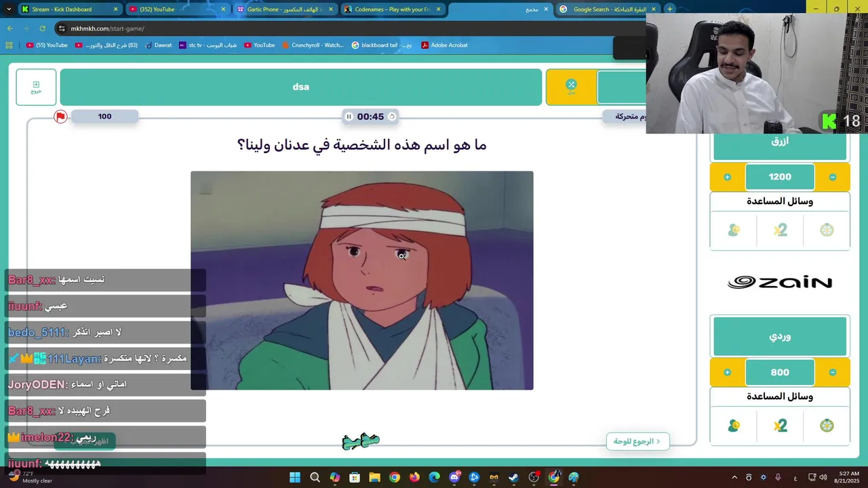Use pink team's coin helper icon
The width and height of the screenshot is (868, 488).
point(734,426)
